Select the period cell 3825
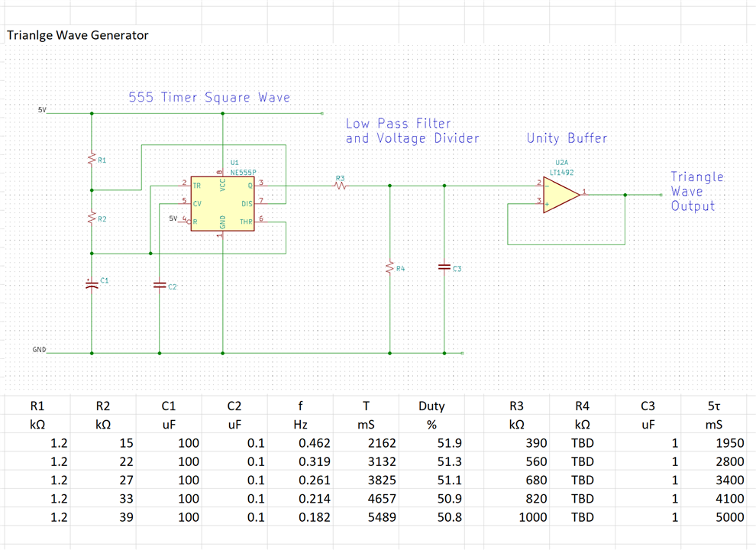 click(x=366, y=480)
